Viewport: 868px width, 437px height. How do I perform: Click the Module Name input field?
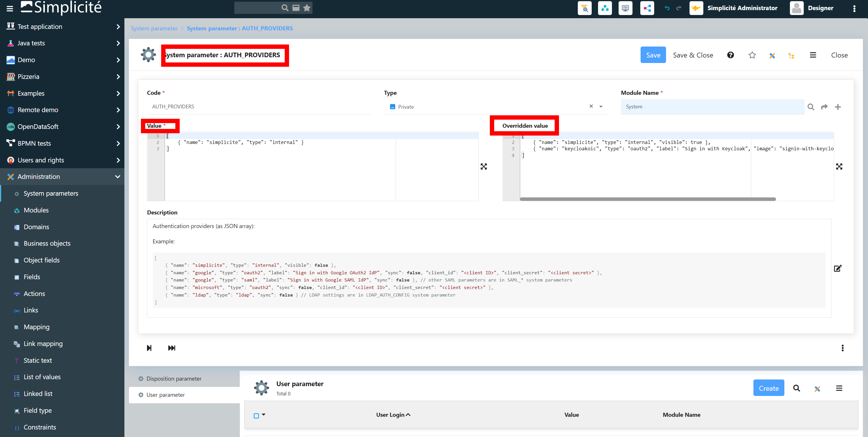point(712,107)
